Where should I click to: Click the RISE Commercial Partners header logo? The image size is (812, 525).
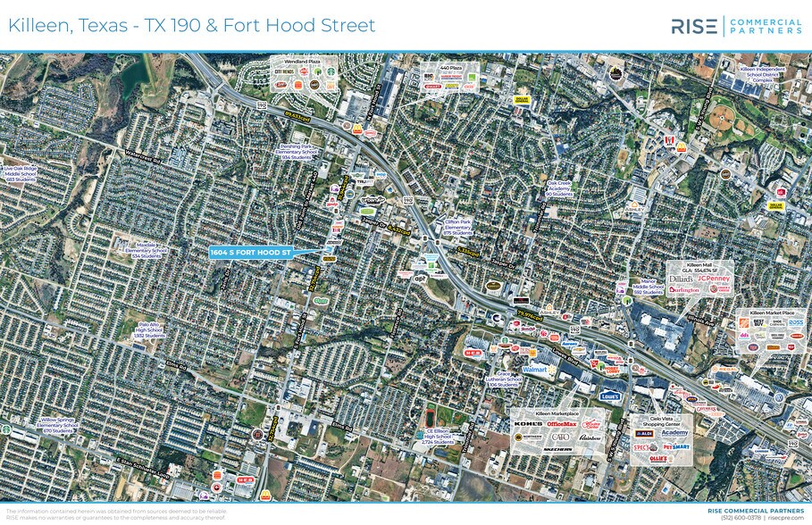[x=737, y=25]
